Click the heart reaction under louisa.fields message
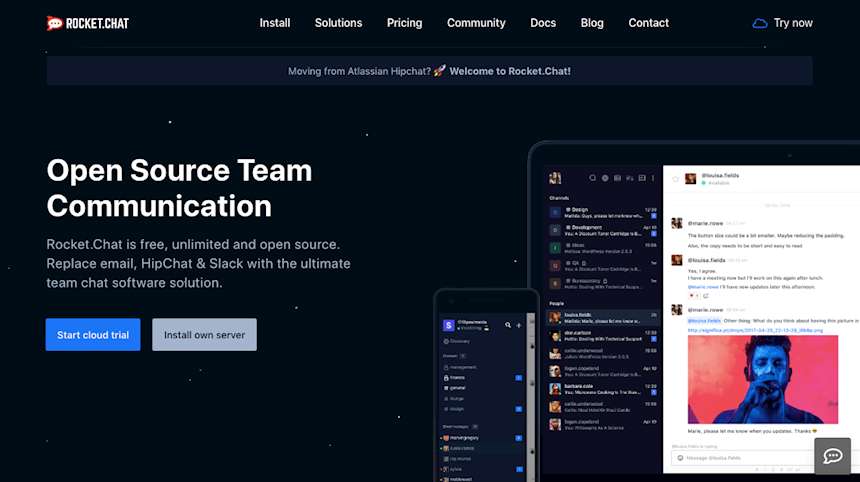 point(693,296)
